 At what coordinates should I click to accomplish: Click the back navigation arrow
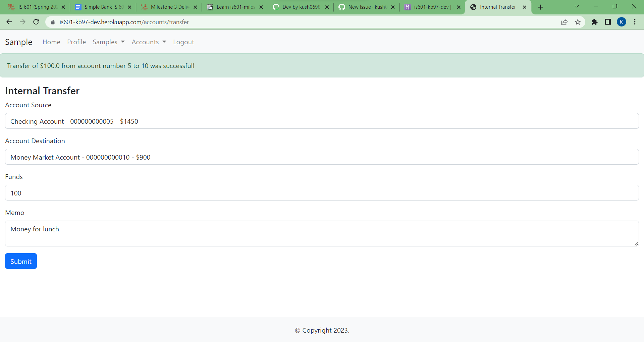click(x=9, y=22)
